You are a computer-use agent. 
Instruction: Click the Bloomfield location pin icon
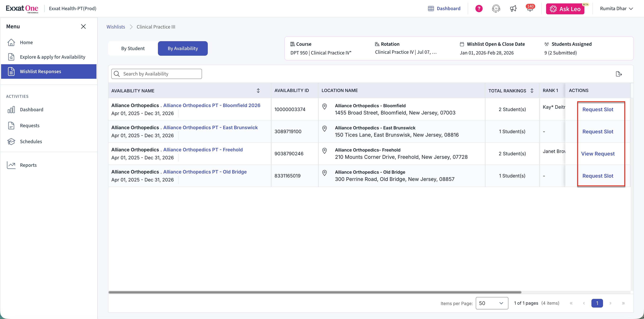click(325, 107)
